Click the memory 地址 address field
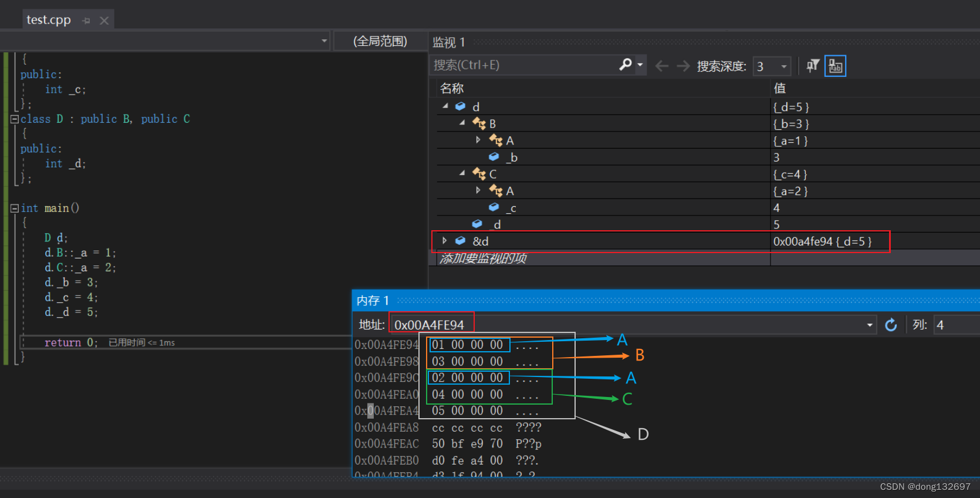The width and height of the screenshot is (980, 498). [628, 325]
